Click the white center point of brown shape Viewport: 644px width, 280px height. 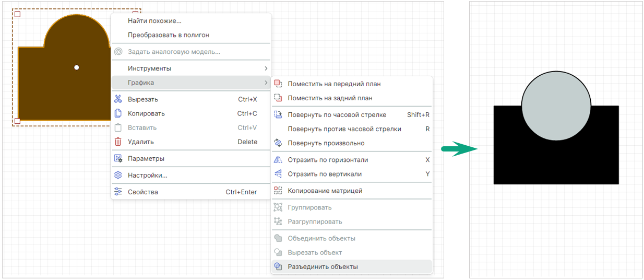(77, 67)
